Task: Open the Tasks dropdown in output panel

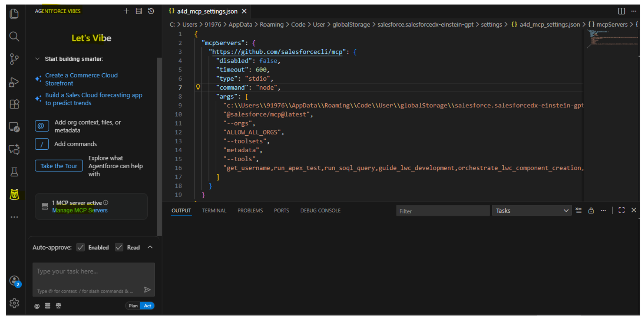Action: 532,210
